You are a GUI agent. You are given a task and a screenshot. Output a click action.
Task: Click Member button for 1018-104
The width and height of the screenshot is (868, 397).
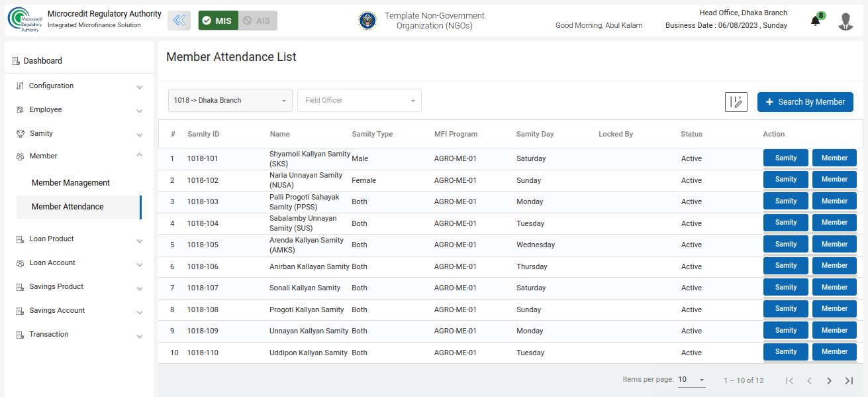(x=834, y=223)
